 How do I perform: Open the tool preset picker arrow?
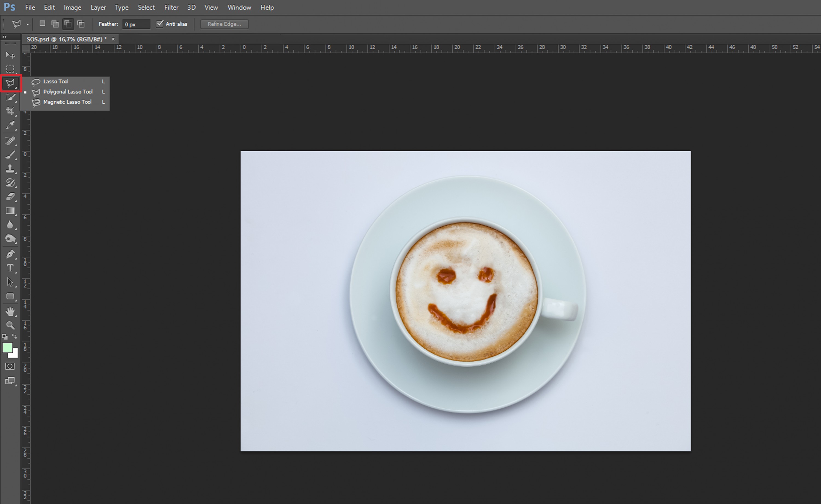tap(28, 24)
